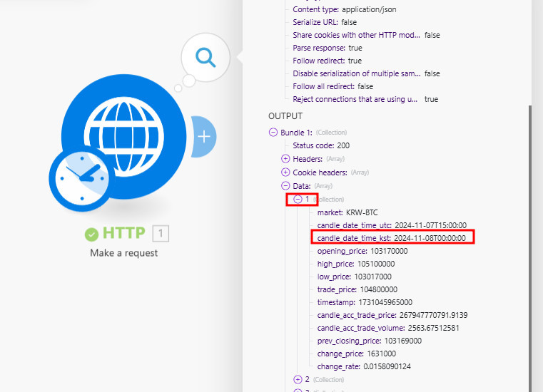Add another module with the plus button
The width and height of the screenshot is (543, 392).
tap(204, 135)
